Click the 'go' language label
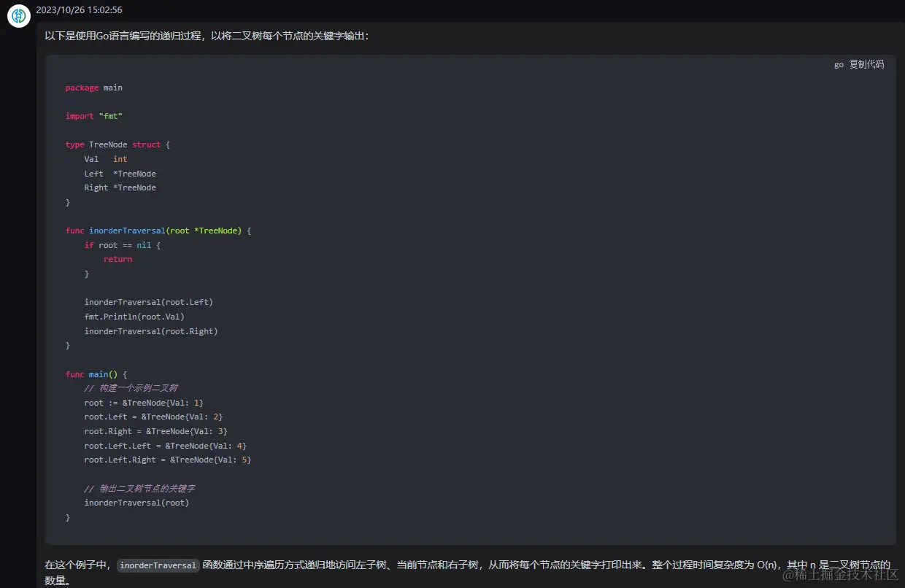905x588 pixels. pyautogui.click(x=839, y=64)
